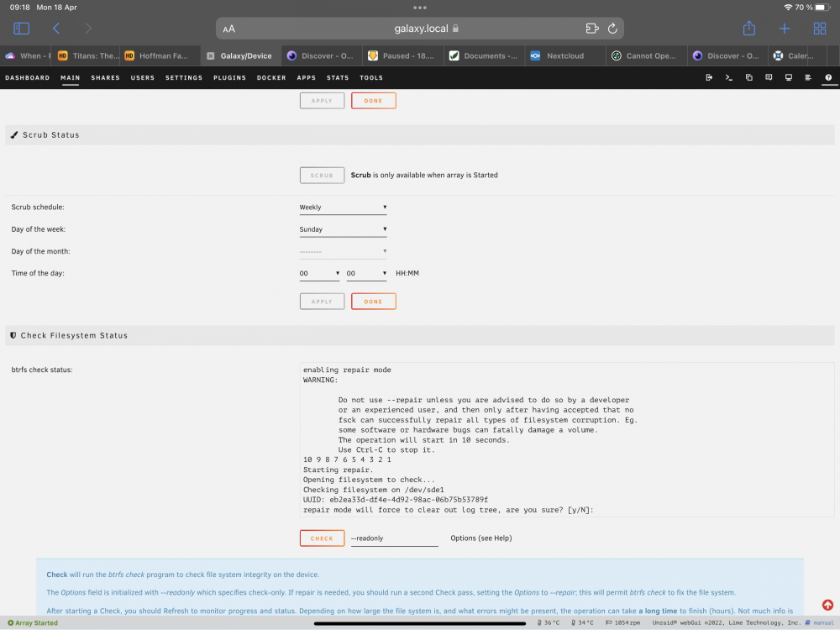Open the APPS menu

(307, 77)
